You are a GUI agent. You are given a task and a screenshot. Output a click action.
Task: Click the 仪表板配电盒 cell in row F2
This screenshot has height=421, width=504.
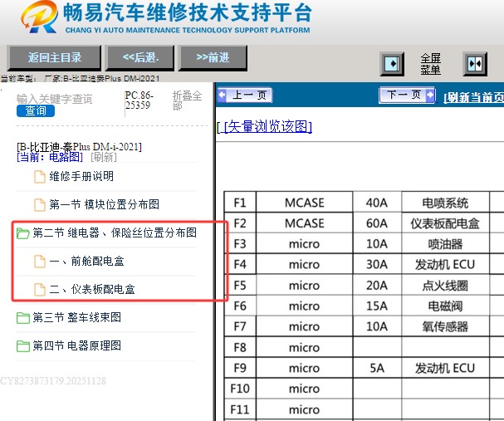tap(445, 223)
